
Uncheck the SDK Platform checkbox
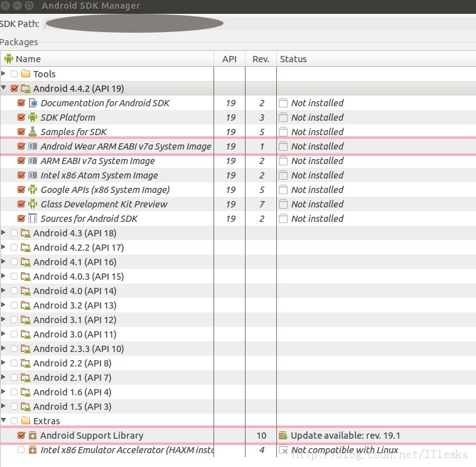tap(21, 117)
